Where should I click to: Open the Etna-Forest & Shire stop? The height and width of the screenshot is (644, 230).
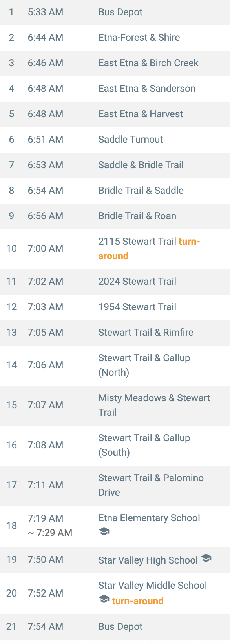115,38
